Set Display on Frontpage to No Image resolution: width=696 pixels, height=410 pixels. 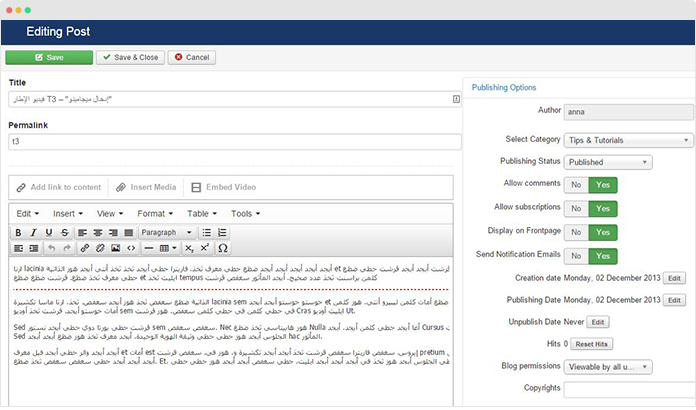[x=576, y=232]
